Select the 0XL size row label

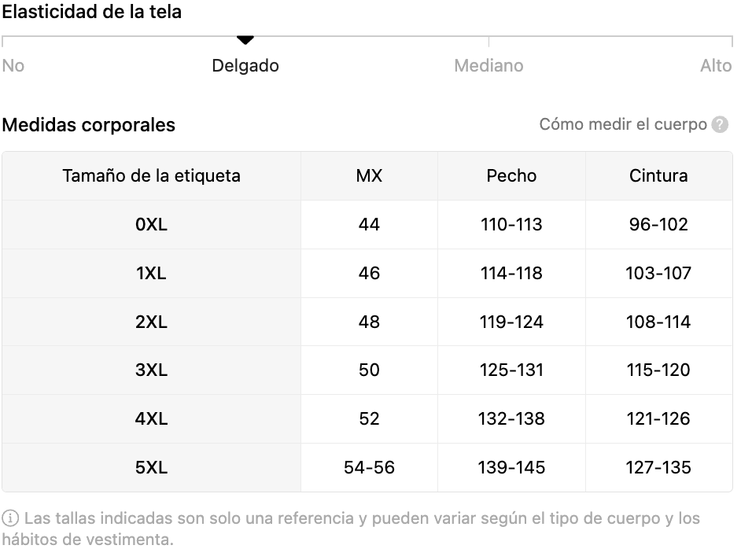pyautogui.click(x=152, y=225)
